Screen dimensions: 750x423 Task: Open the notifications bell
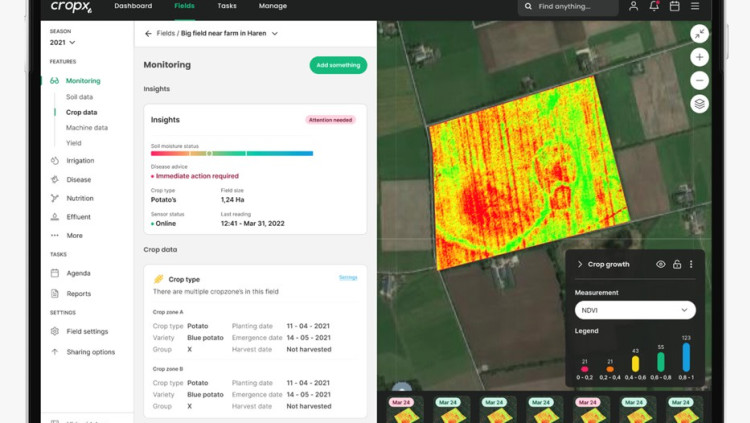(654, 6)
